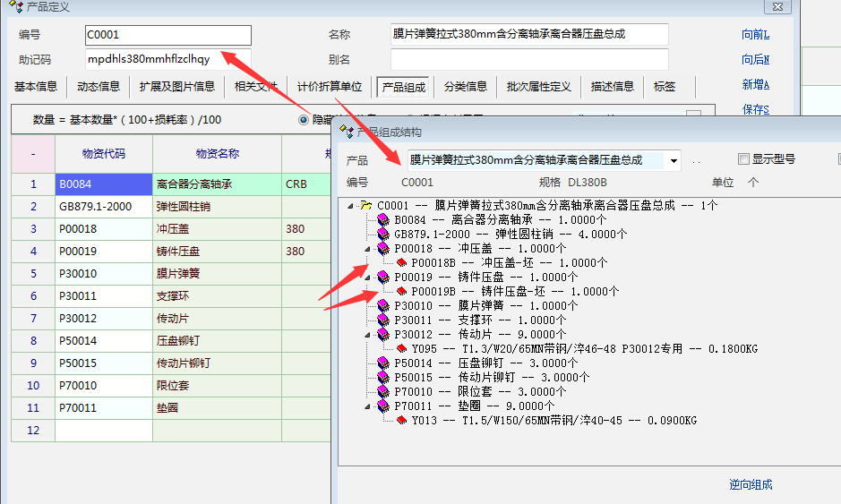
Task: Collapse the P00018 冲压盖 tree node
Action: coord(367,249)
